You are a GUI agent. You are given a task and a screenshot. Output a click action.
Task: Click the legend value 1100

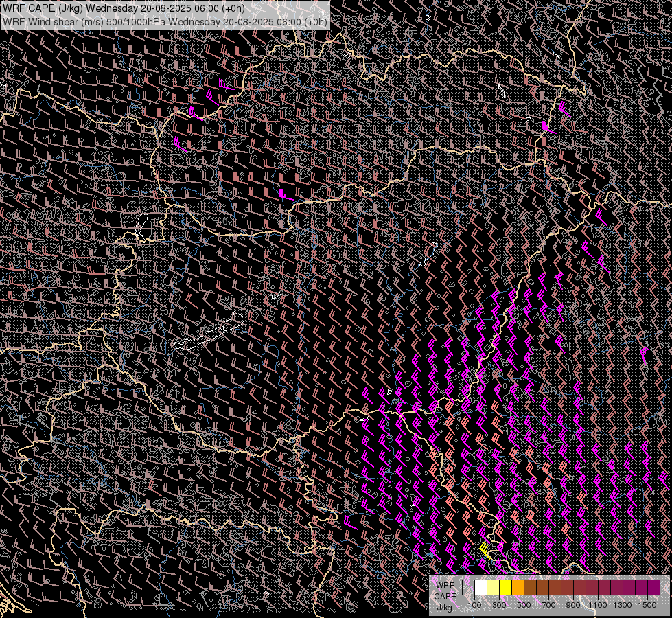(598, 605)
